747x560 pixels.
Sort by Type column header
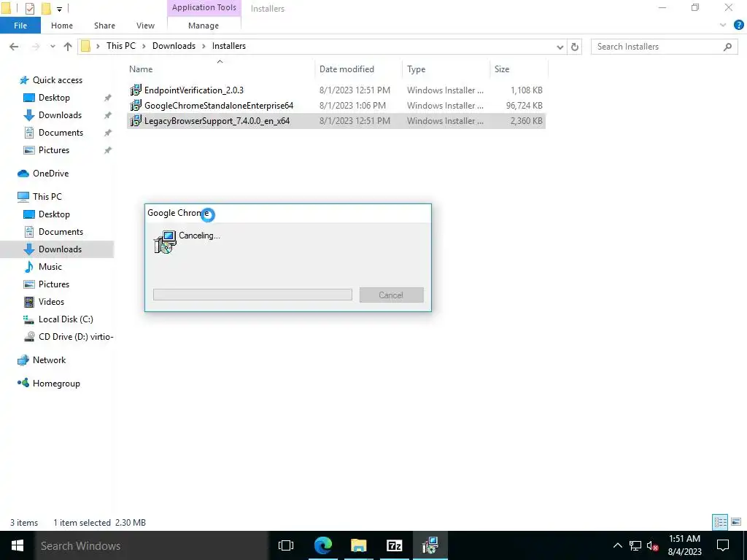pos(446,69)
